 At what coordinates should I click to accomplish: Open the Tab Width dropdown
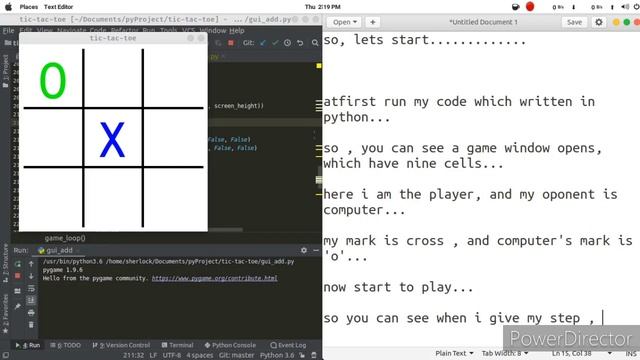tap(505, 353)
